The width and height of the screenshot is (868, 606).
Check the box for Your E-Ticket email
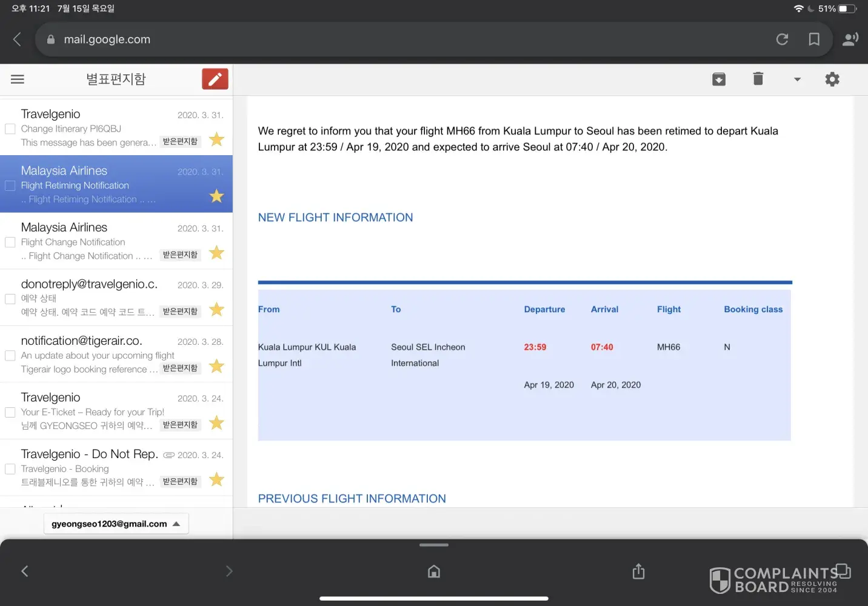coord(10,412)
